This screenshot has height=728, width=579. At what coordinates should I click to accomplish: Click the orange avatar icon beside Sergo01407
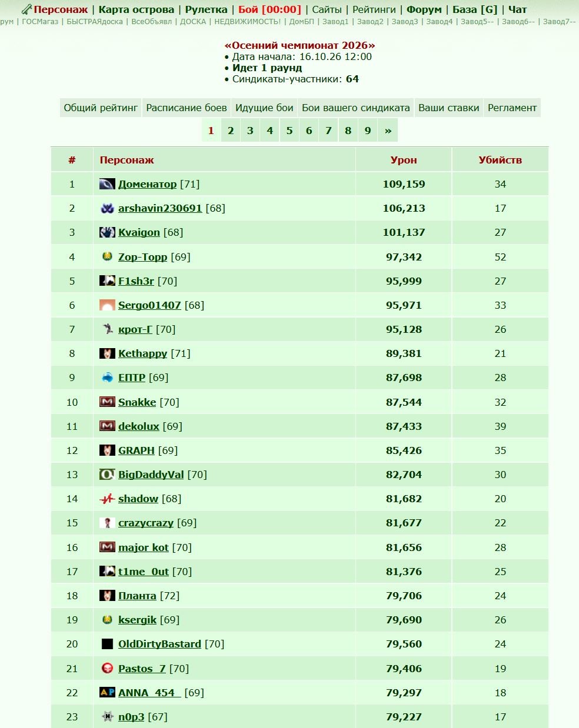click(107, 305)
